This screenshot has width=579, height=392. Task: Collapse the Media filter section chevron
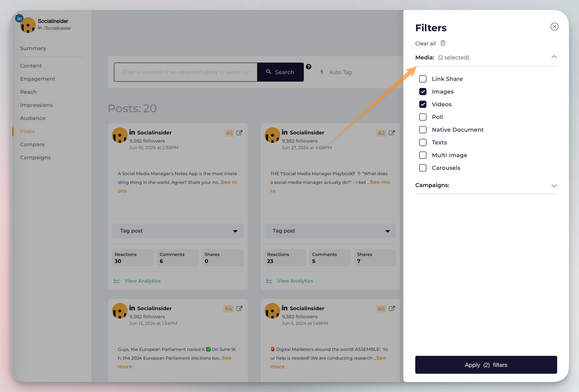click(554, 57)
